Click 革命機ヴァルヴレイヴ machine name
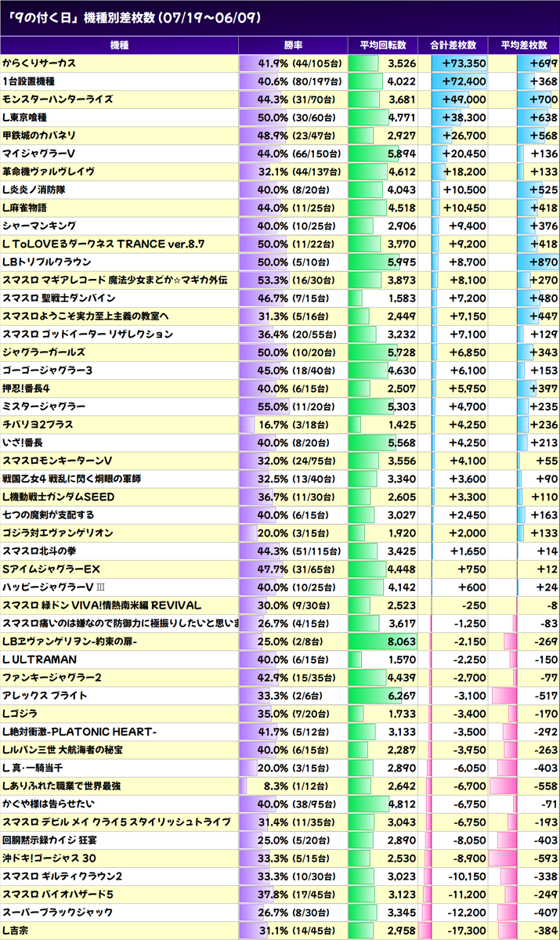 coord(49,172)
